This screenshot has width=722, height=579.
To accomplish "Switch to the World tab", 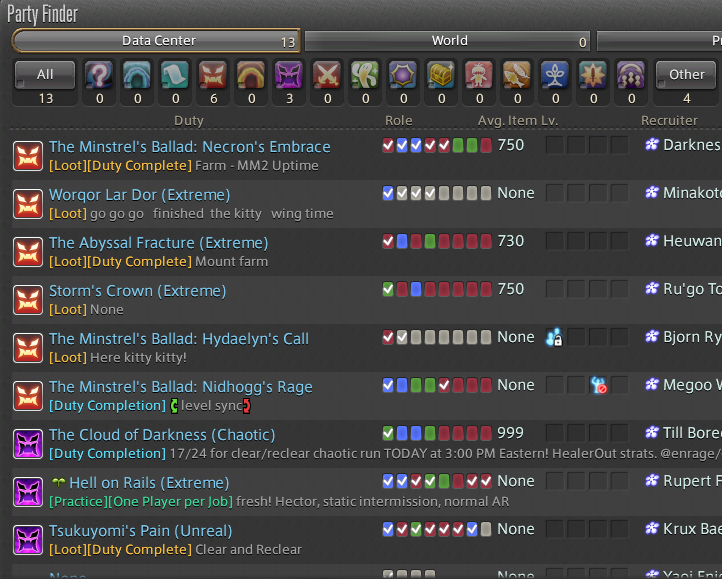I will click(448, 41).
